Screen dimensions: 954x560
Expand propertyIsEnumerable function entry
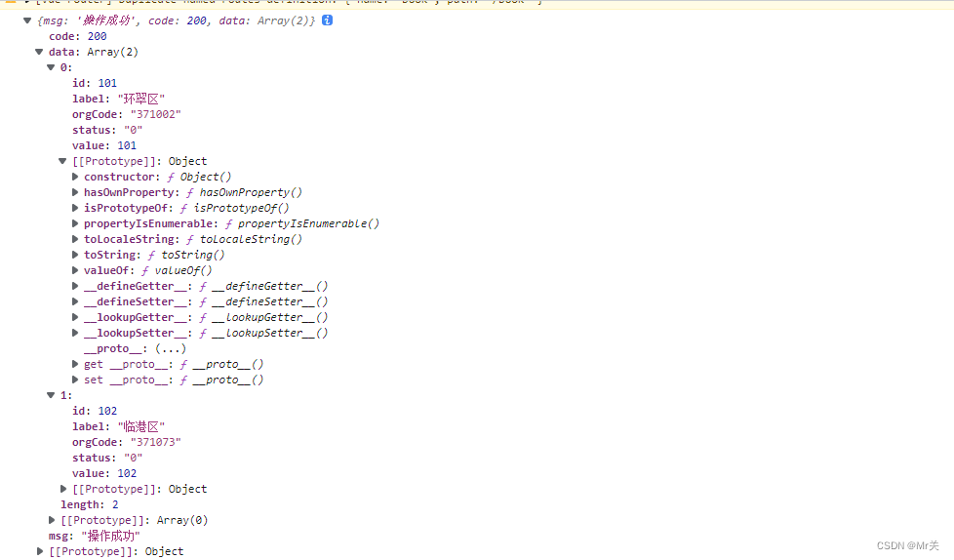click(75, 223)
